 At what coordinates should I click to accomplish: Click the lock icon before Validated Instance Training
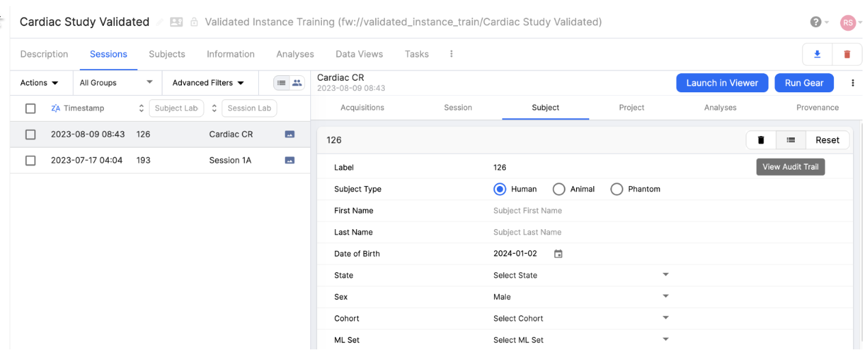point(194,23)
